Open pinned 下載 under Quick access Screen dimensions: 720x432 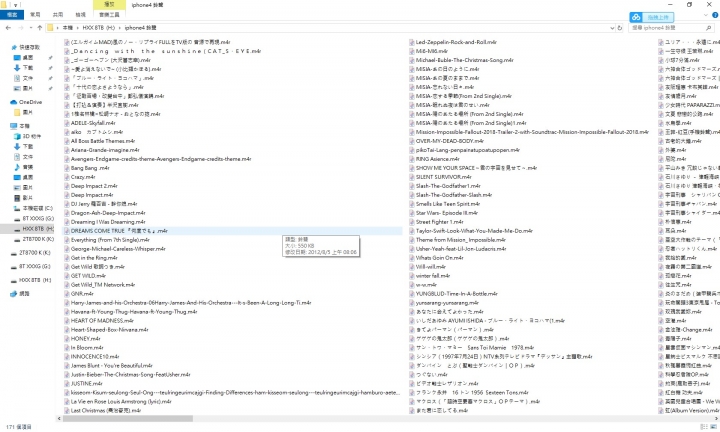pyautogui.click(x=23, y=68)
